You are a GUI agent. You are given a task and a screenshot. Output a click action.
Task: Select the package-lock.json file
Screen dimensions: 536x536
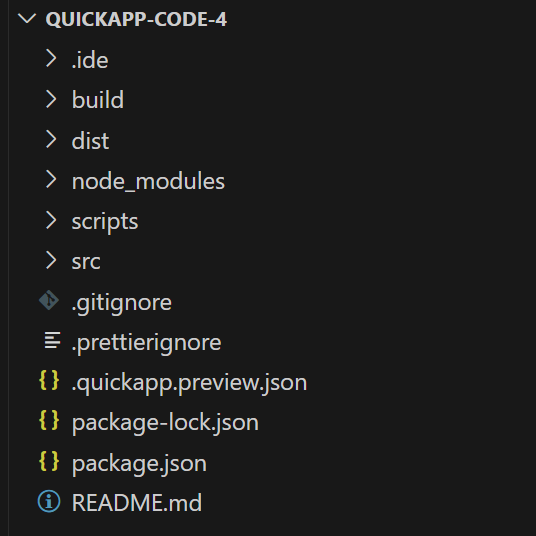point(165,424)
